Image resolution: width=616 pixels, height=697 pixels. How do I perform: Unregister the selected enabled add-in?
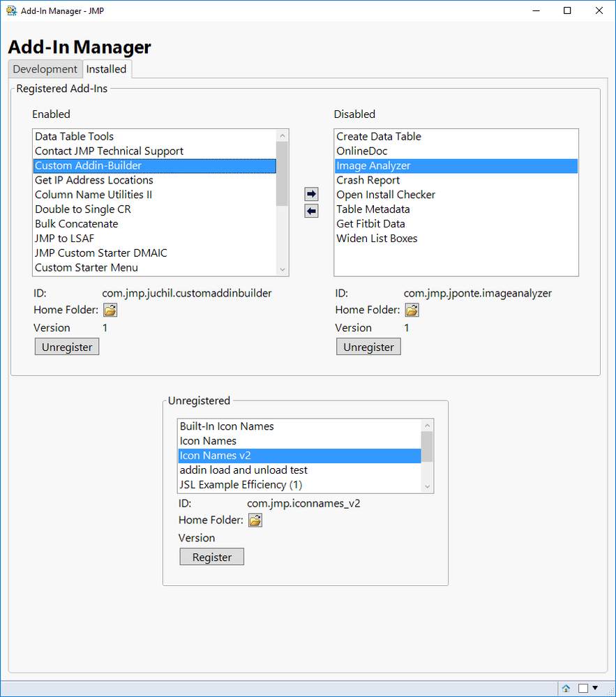67,347
